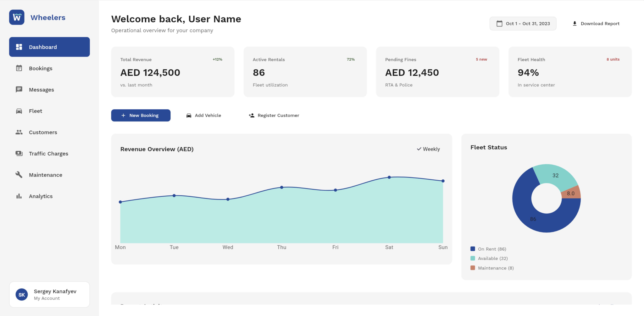Open the Fleet page label

pos(36,111)
